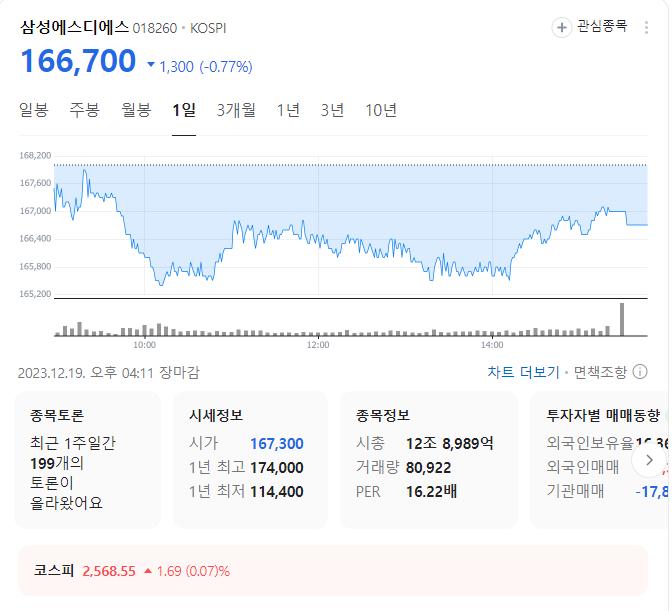Viewport: 672px width, 611px height.
Task: Click the 1년 최저 value 114,400
Action: click(277, 491)
